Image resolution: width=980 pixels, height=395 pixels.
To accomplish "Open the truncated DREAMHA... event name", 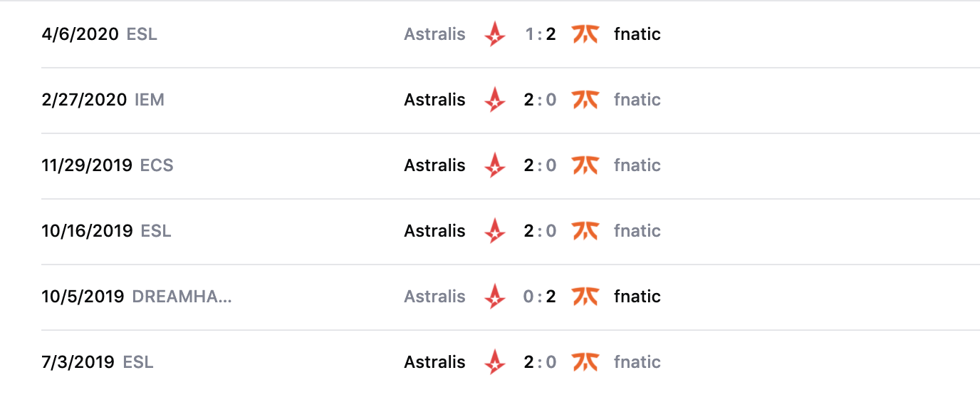I will [x=182, y=297].
